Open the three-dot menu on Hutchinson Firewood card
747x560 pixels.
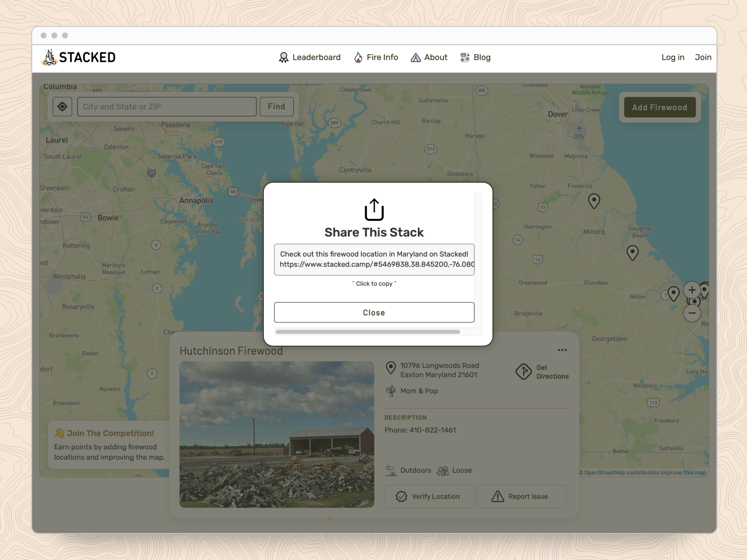pyautogui.click(x=562, y=350)
